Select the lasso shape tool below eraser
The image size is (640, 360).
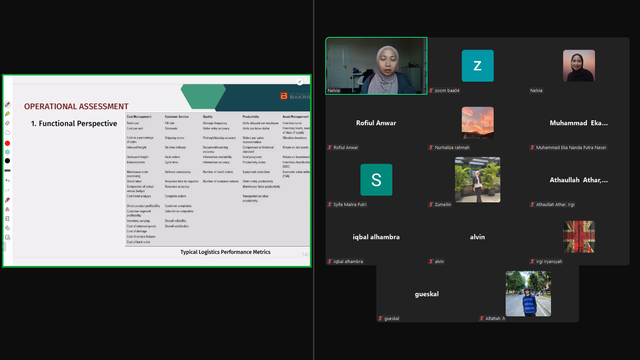[x=7, y=133]
